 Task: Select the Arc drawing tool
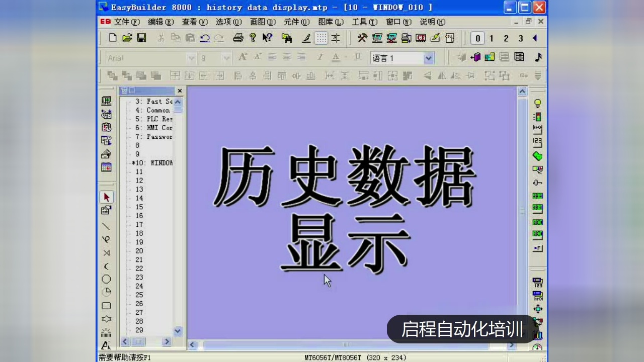coord(106,266)
